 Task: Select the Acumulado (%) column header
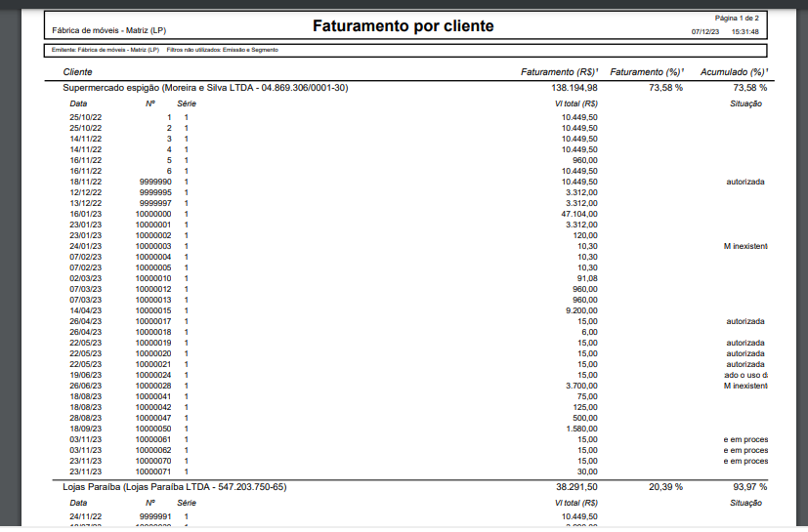(x=734, y=72)
